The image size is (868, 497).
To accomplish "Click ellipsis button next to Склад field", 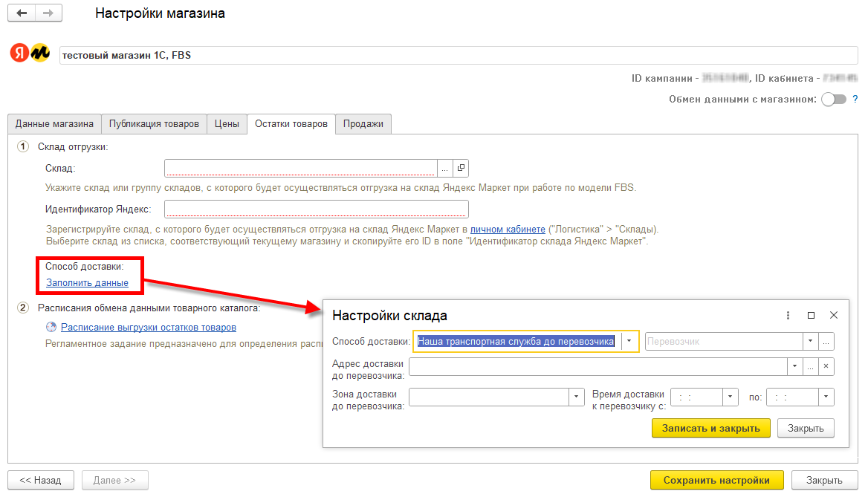I will (445, 168).
